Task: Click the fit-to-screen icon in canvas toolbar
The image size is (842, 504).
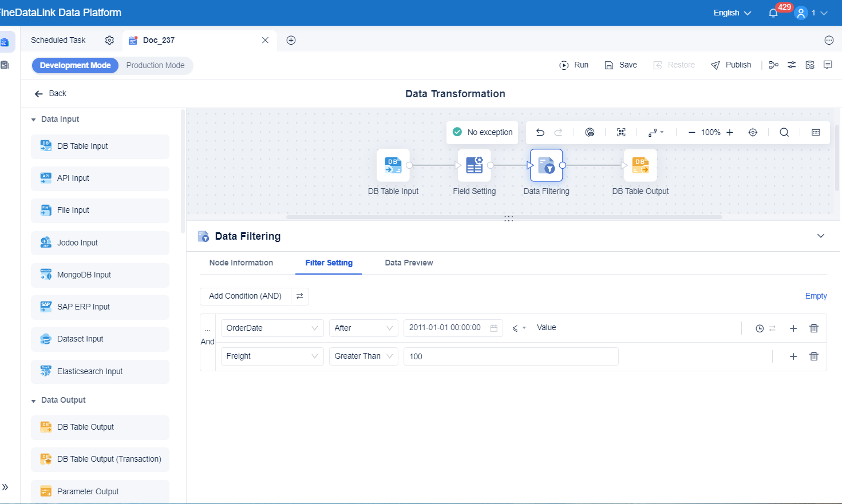Action: click(621, 132)
